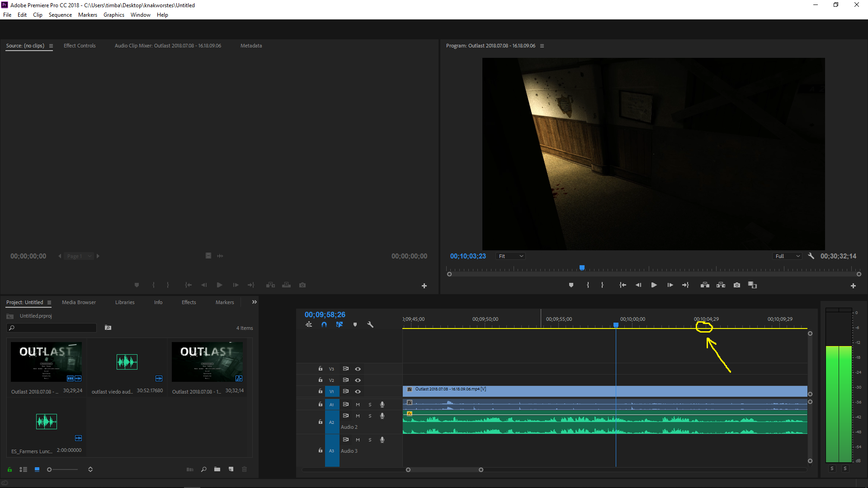Toggle sync lock on V1
868x488 pixels.
point(345,391)
